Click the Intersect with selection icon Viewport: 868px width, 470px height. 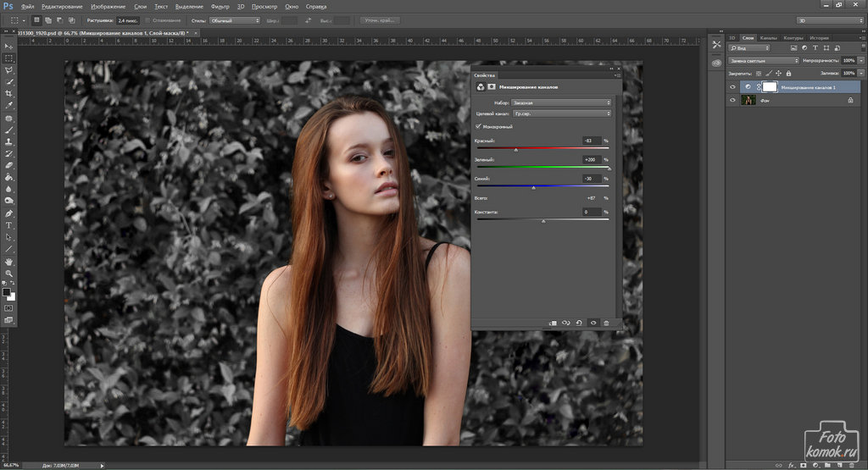(71, 20)
